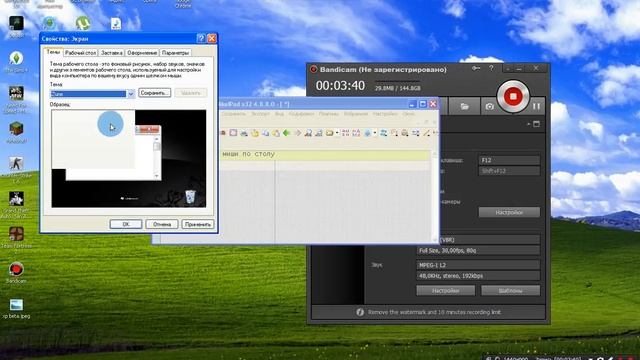Image resolution: width=640 pixels, height=360 pixels.
Task: Switch to Bandicam's camera screenshot tab
Action: tap(489, 107)
